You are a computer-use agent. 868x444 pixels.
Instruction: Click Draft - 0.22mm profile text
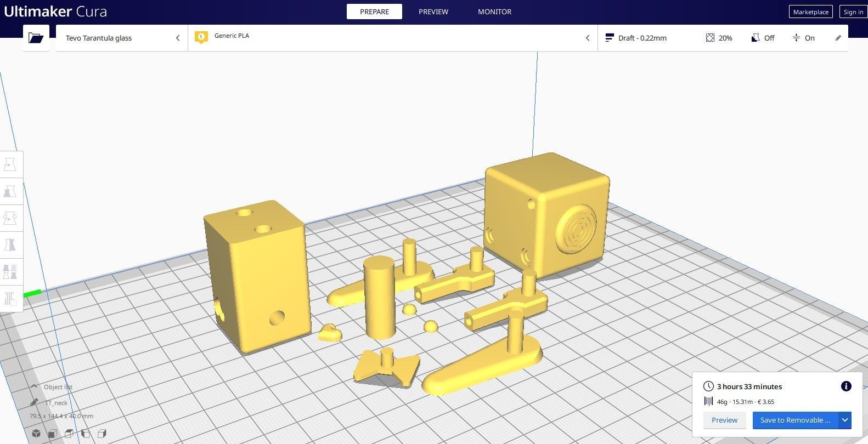(642, 38)
